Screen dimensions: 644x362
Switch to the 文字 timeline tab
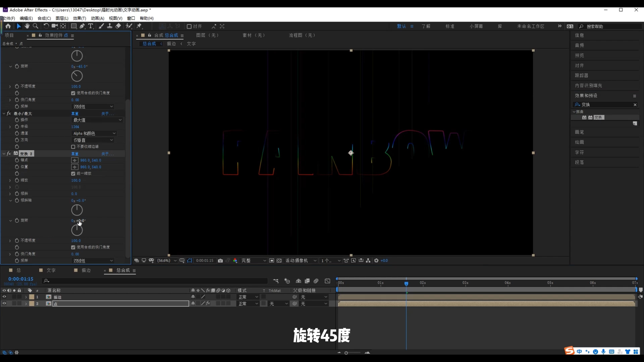pos(51,270)
